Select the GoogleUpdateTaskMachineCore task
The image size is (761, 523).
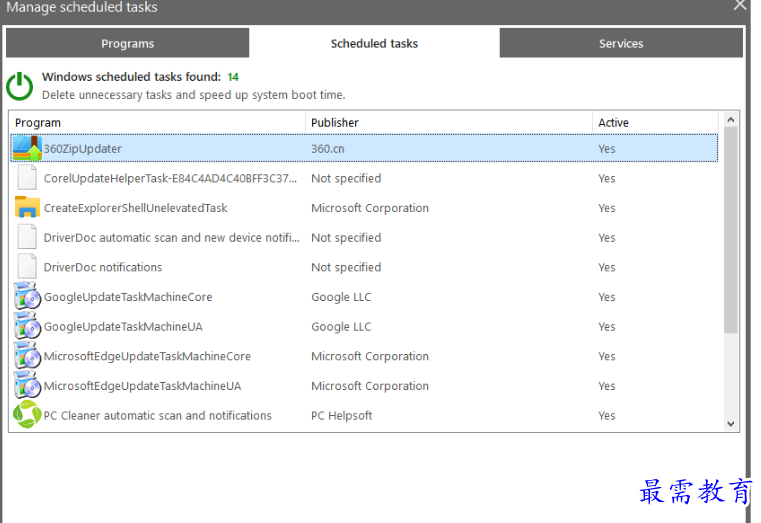(128, 296)
